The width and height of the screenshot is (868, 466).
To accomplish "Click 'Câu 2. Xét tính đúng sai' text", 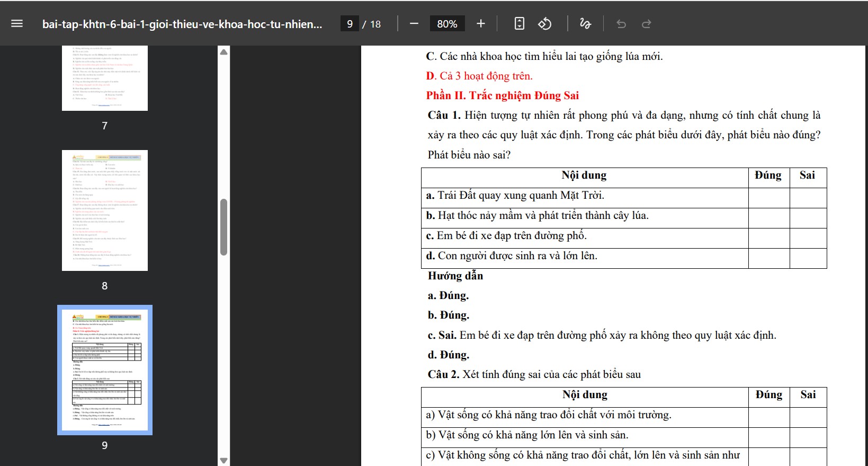I will 534,374.
